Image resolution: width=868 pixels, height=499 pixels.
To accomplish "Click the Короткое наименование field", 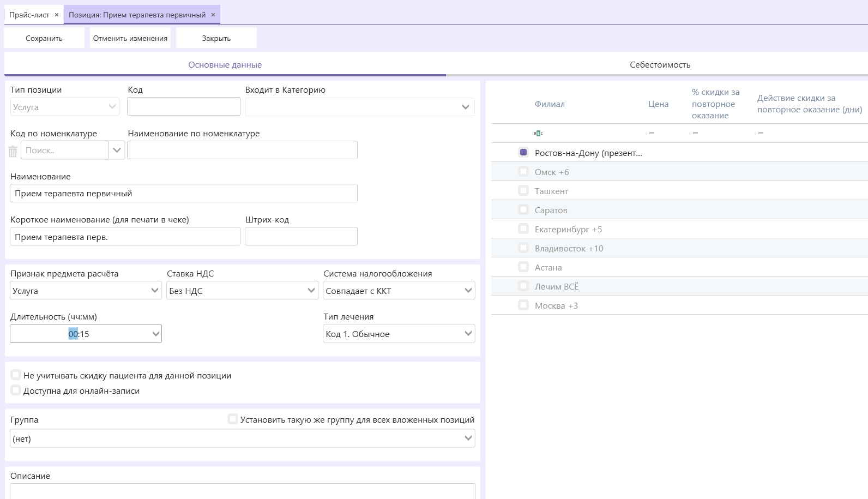I will click(125, 236).
